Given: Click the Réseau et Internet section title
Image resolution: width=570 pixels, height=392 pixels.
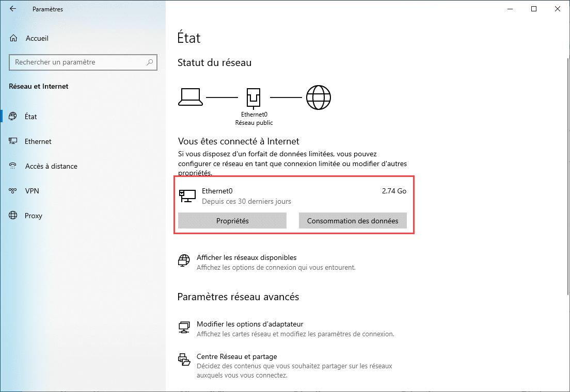Looking at the screenshot, I should pyautogui.click(x=39, y=86).
